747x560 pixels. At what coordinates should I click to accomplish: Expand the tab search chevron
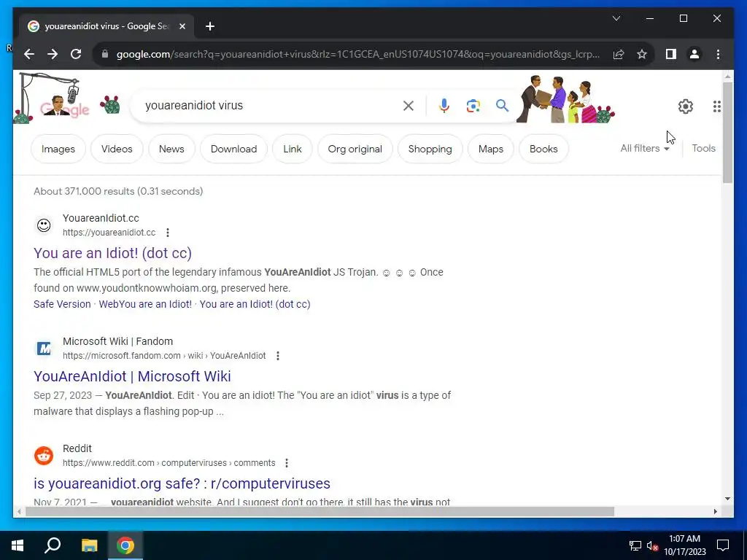coord(616,18)
